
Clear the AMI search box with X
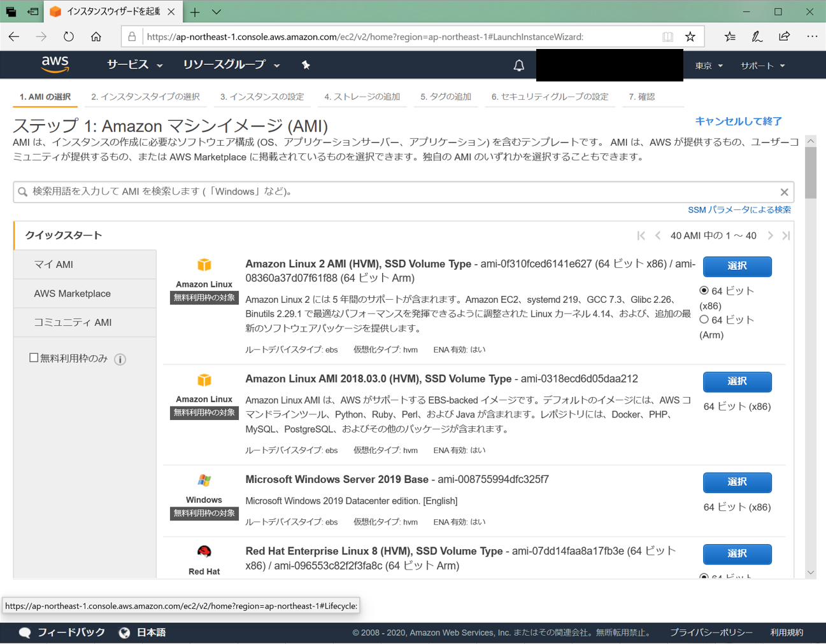tap(785, 192)
